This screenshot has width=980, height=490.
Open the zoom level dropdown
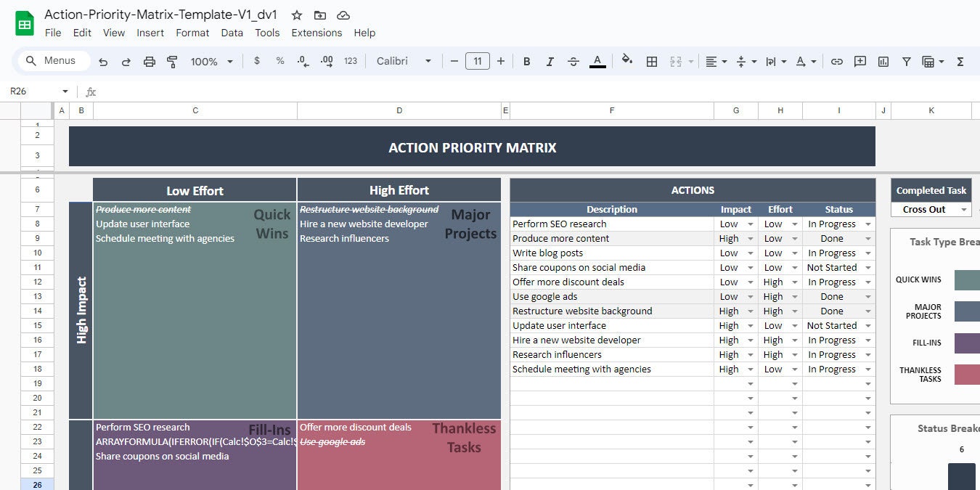coord(211,61)
